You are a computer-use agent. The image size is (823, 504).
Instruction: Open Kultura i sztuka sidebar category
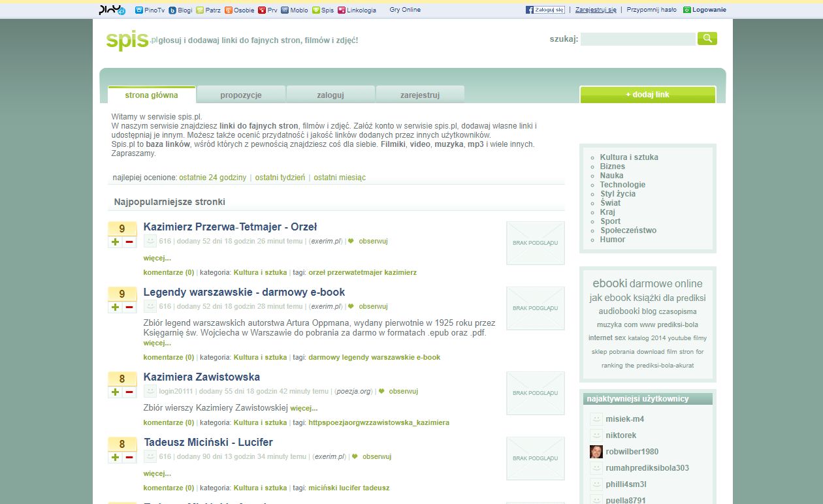(x=629, y=157)
